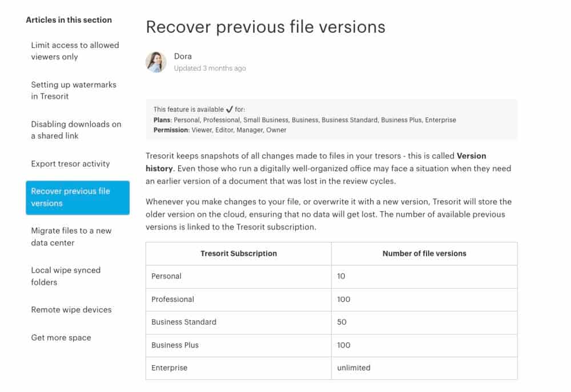Click the 'unlimited' value in Enterprise row
The width and height of the screenshot is (571, 392).
353,368
